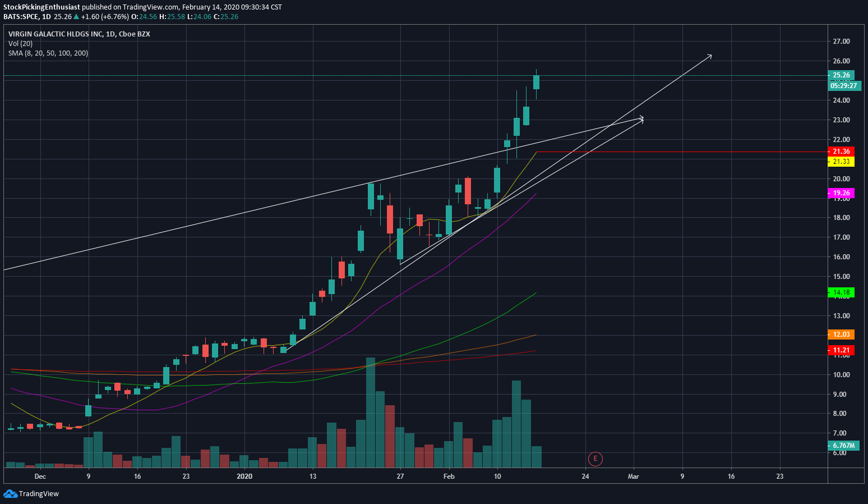868x504 pixels.
Task: Click the current price label 25.26
Action: click(x=841, y=75)
